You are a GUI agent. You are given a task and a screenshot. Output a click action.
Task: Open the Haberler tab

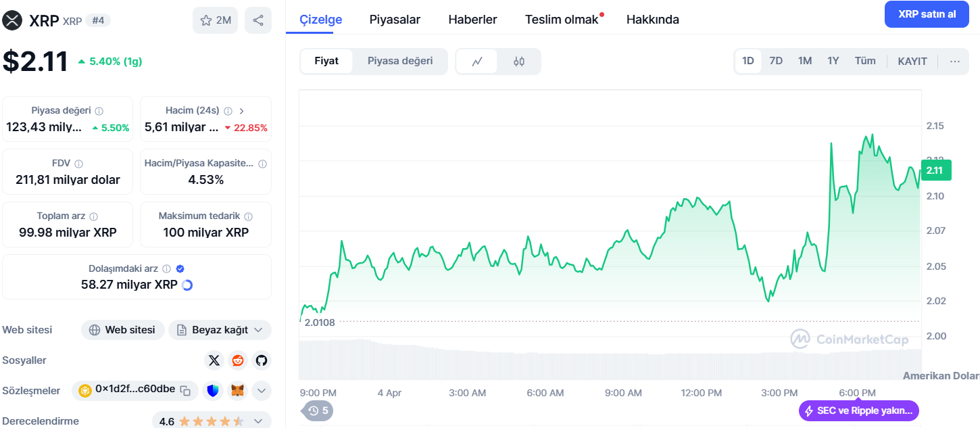pyautogui.click(x=472, y=20)
